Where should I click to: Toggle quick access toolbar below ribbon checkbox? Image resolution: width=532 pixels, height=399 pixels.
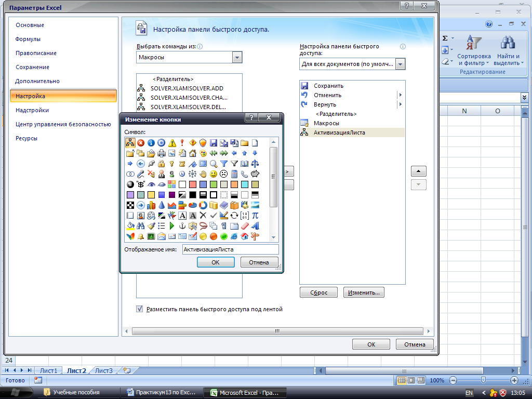coord(139,309)
